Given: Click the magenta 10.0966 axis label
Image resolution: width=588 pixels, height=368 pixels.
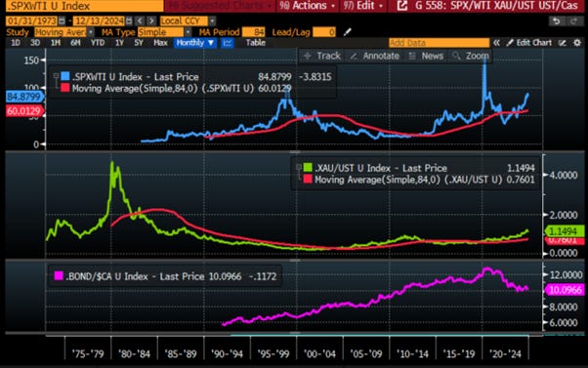Looking at the screenshot, I should coord(564,290).
